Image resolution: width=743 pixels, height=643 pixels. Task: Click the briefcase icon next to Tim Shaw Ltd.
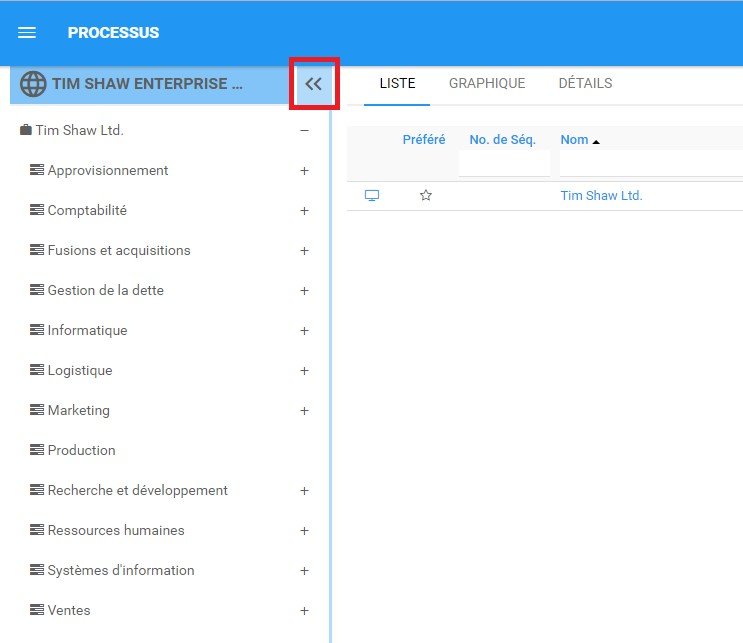click(26, 130)
